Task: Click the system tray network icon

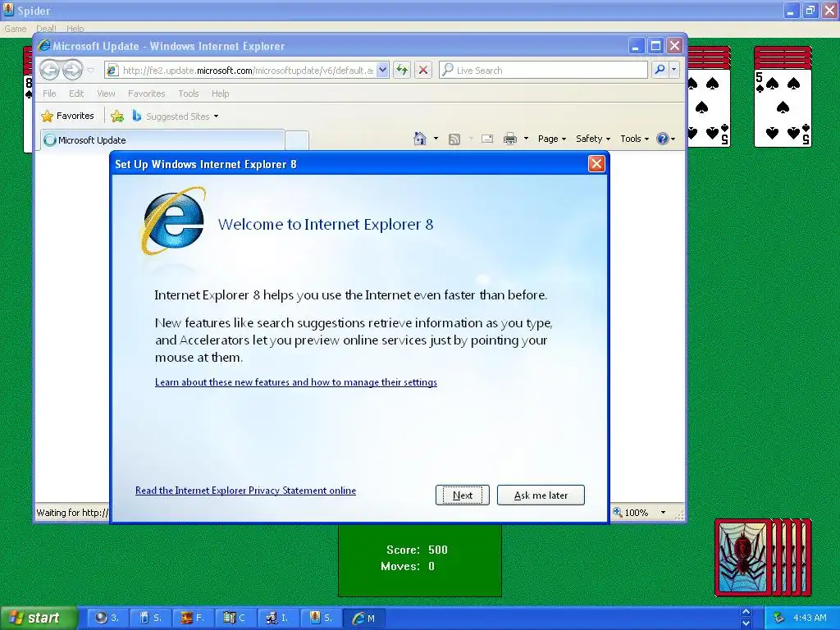Action: tap(779, 618)
